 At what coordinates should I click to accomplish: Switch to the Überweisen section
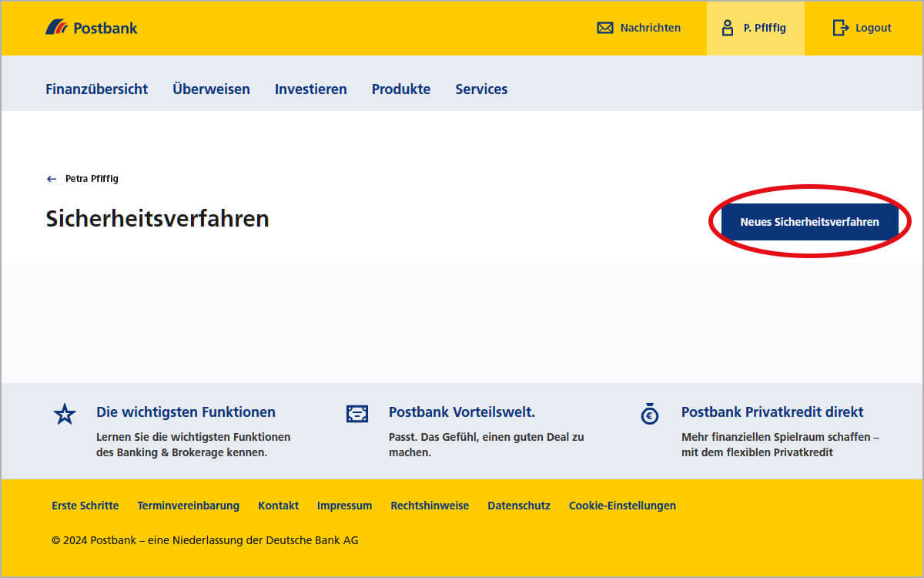click(x=211, y=89)
